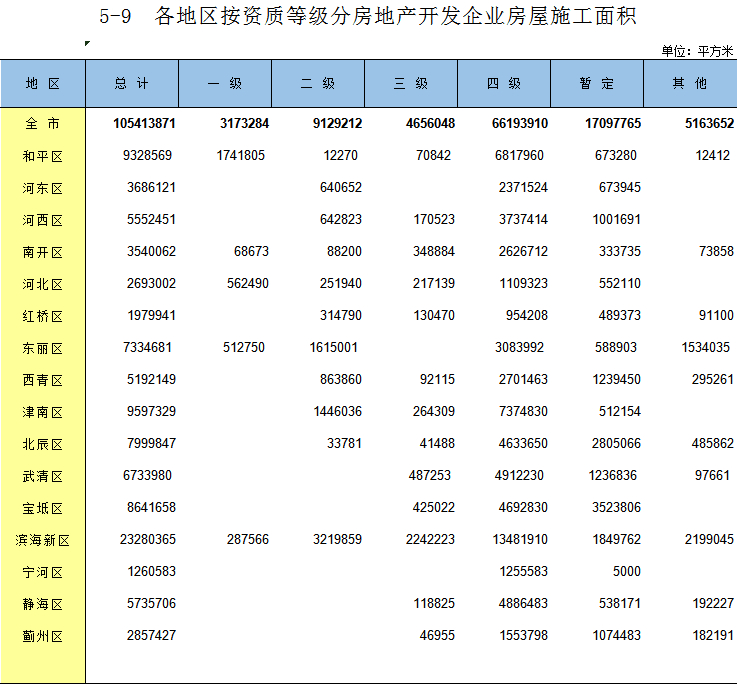Click cell value 5163652
This screenshot has height=684, width=737.
709,123
